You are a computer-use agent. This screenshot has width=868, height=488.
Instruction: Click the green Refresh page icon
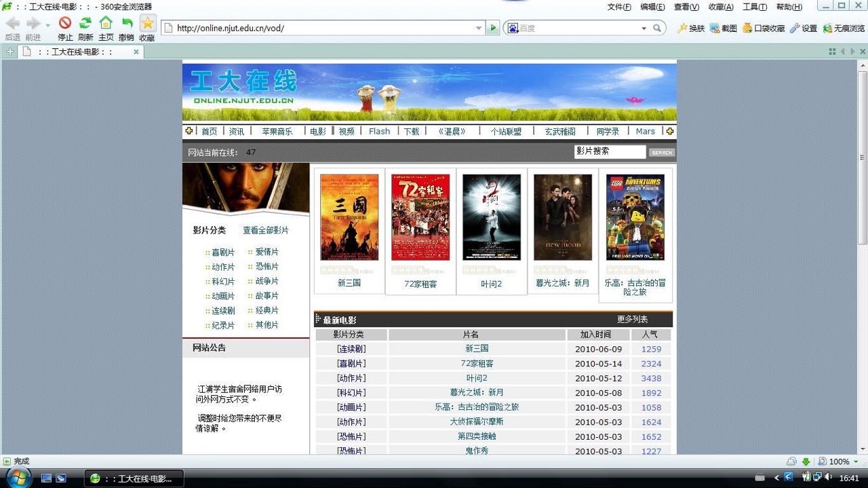click(x=85, y=24)
